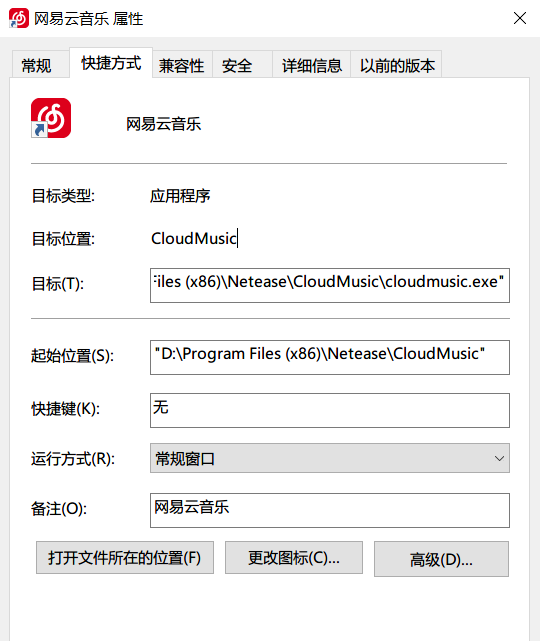Click the 目标(T) path input field
Screen dimensions: 540x641
pyautogui.click(x=329, y=285)
